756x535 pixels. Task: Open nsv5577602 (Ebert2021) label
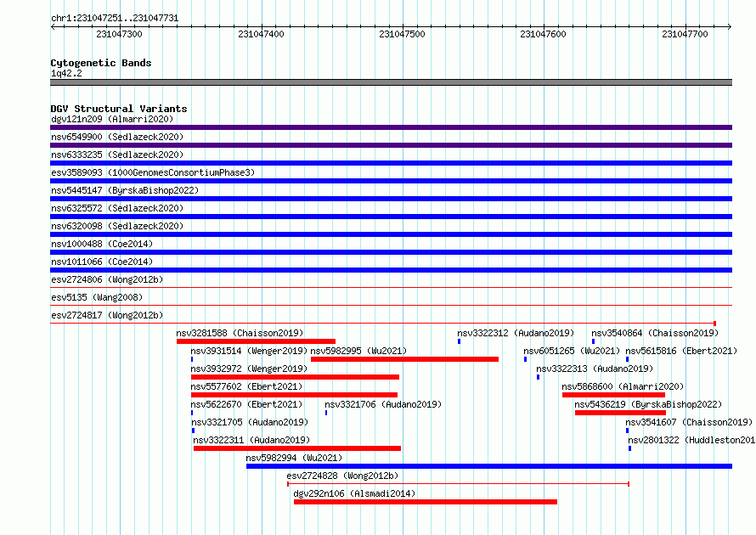pyautogui.click(x=246, y=386)
